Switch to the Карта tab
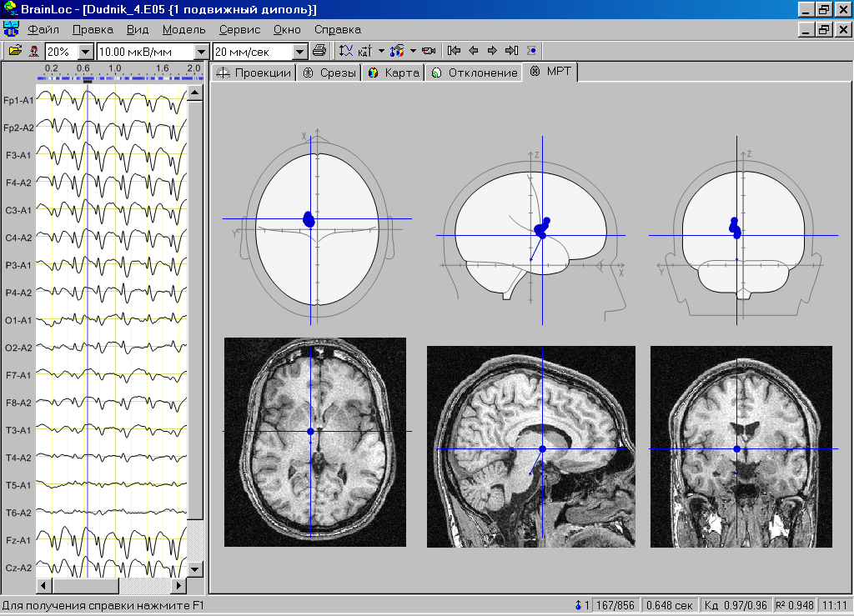The image size is (854, 616). pos(394,73)
